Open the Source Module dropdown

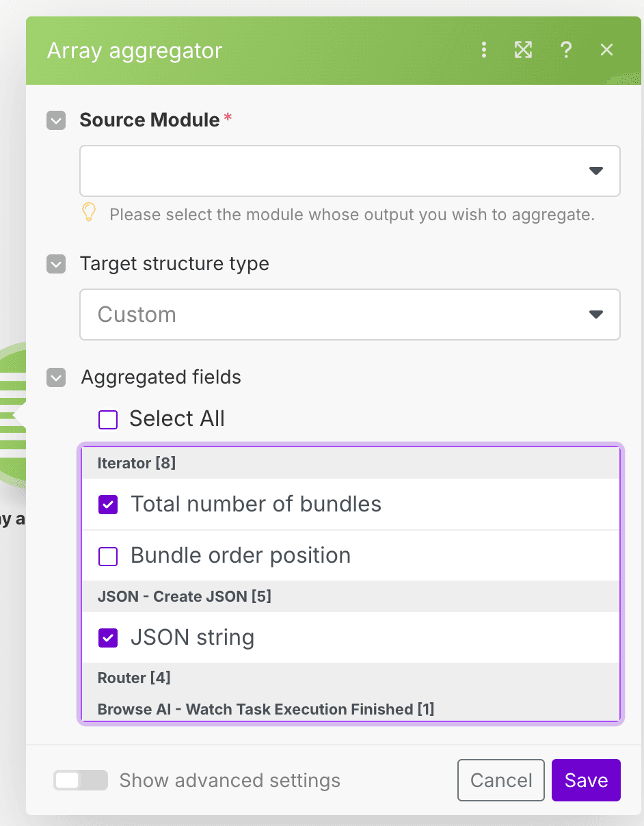(x=350, y=171)
